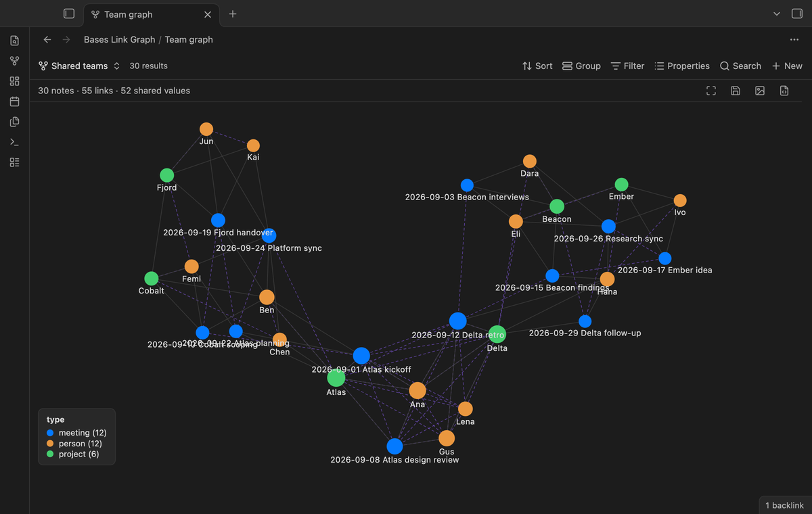Screen dimensions: 812x514
Task: Select the Fjord handover meeting node
Action: 218,220
